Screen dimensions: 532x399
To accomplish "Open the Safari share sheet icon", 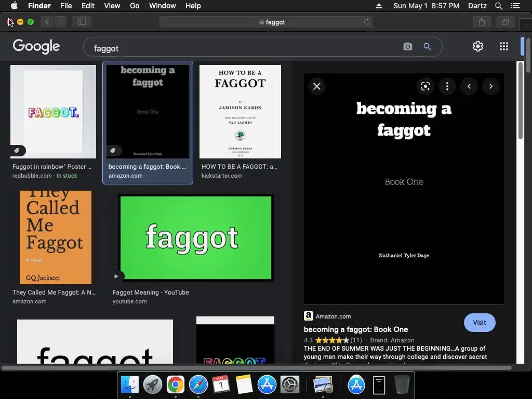I will 482,22.
